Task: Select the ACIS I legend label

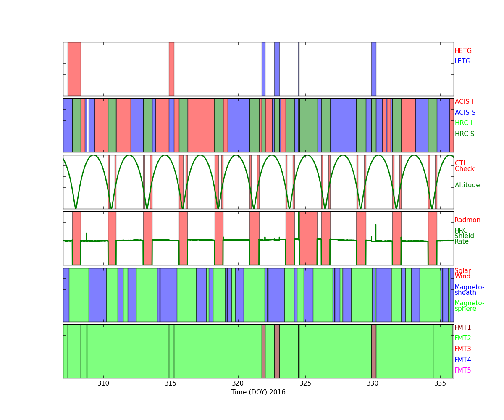Action: pyautogui.click(x=464, y=102)
